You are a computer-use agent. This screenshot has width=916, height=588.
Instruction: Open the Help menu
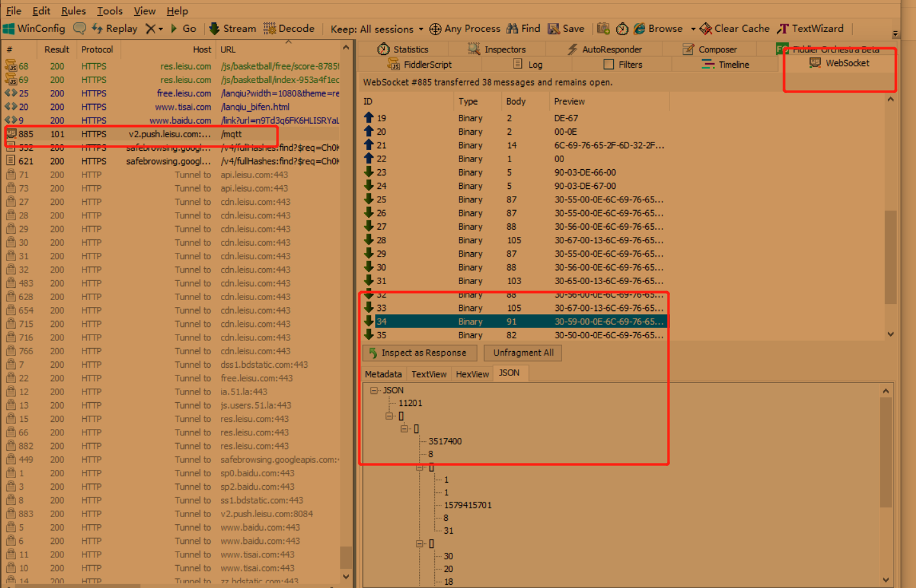coord(177,11)
